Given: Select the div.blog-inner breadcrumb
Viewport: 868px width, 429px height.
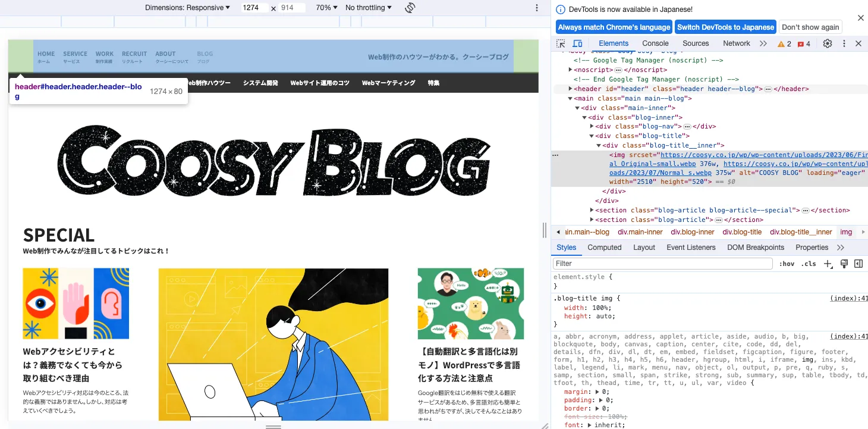Looking at the screenshot, I should coord(693,232).
